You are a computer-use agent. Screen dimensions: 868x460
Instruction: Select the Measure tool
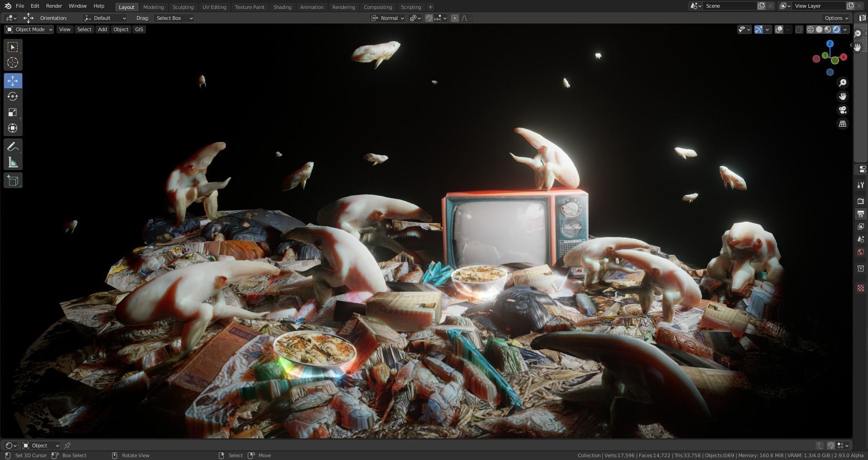click(13, 162)
